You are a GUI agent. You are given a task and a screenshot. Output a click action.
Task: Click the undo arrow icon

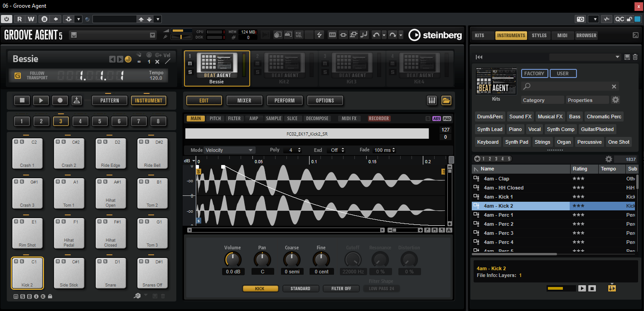coord(376,35)
